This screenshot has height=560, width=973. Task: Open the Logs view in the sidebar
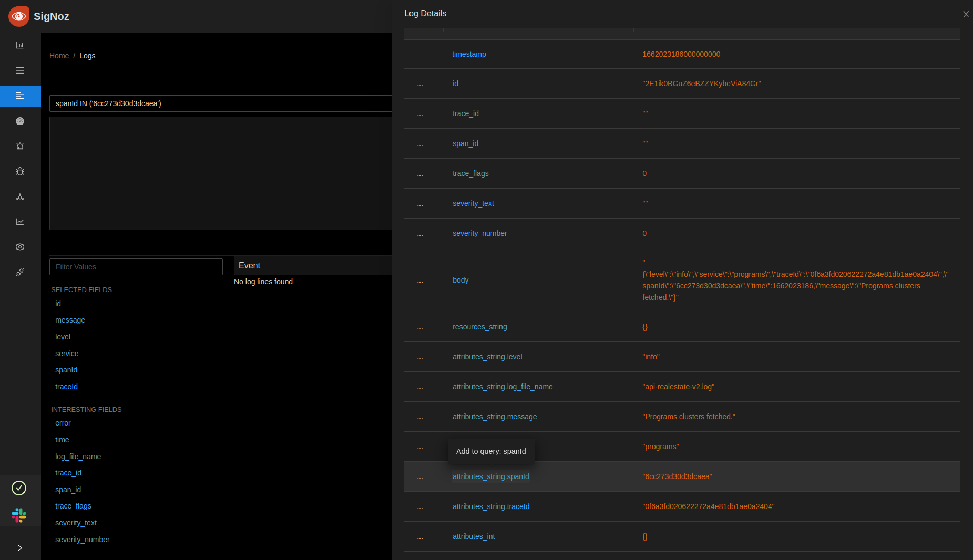pos(20,96)
